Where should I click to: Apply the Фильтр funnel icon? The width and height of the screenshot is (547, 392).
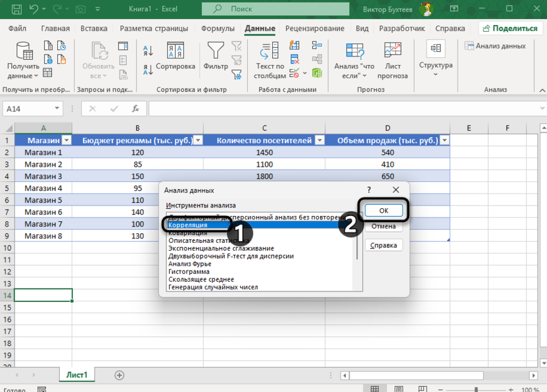216,51
